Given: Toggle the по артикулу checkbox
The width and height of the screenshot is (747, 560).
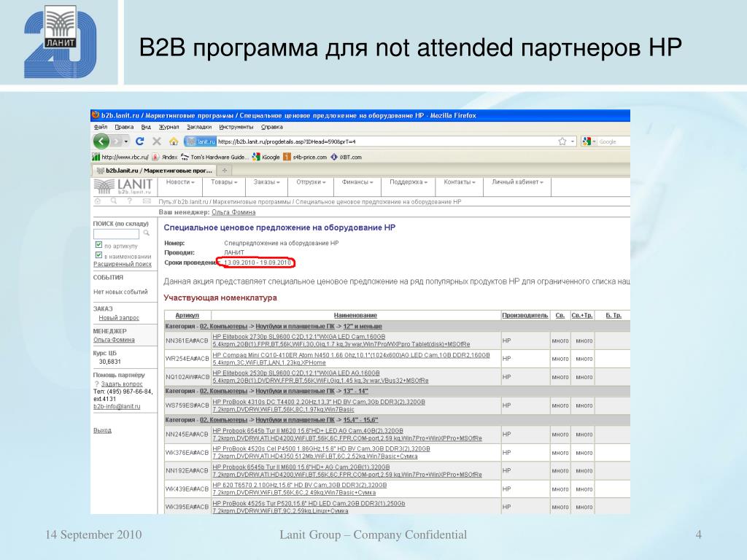Looking at the screenshot, I should [98, 245].
